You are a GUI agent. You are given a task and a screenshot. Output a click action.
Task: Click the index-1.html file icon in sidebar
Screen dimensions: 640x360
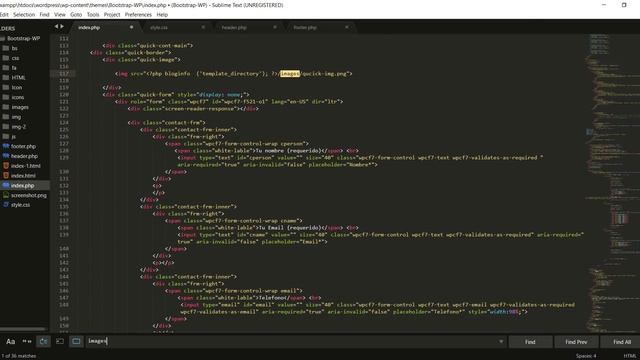click(x=6, y=166)
